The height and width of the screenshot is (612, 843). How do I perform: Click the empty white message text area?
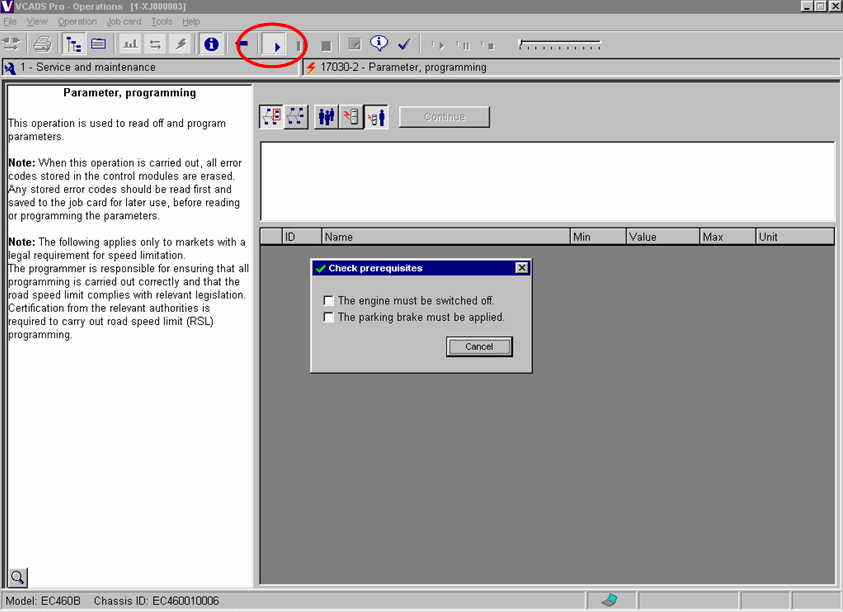point(547,181)
